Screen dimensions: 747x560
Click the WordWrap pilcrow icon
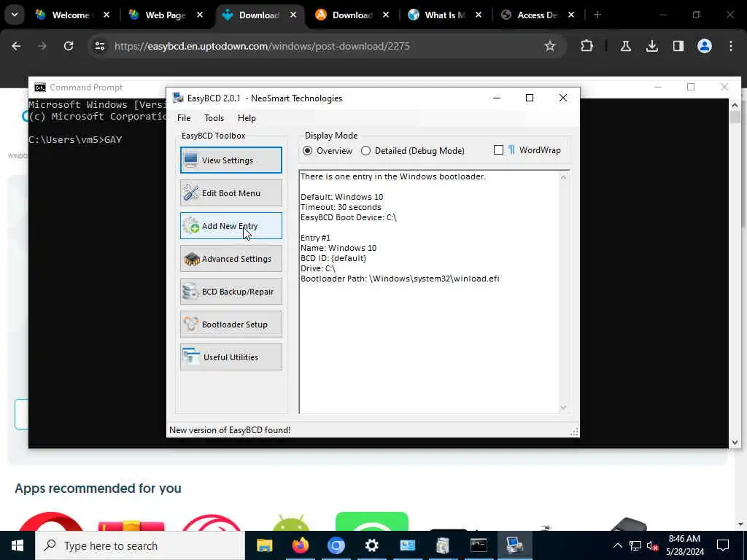511,150
